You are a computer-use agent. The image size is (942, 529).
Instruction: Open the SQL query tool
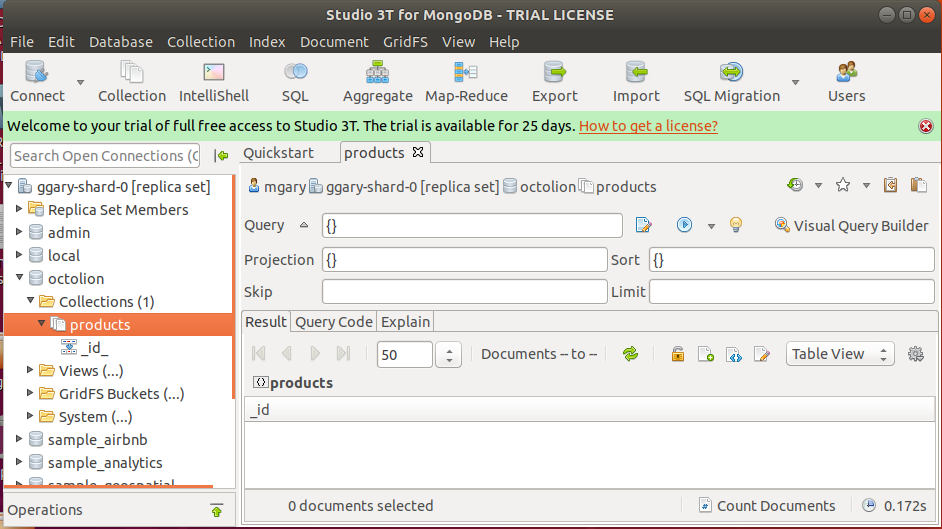pyautogui.click(x=295, y=82)
